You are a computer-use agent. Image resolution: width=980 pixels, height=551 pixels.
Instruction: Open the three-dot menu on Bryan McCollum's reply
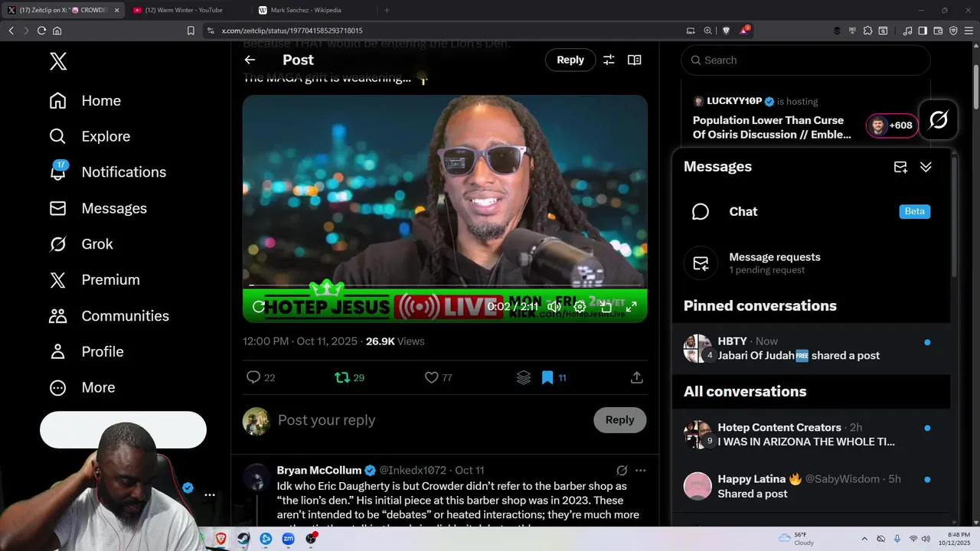(641, 471)
